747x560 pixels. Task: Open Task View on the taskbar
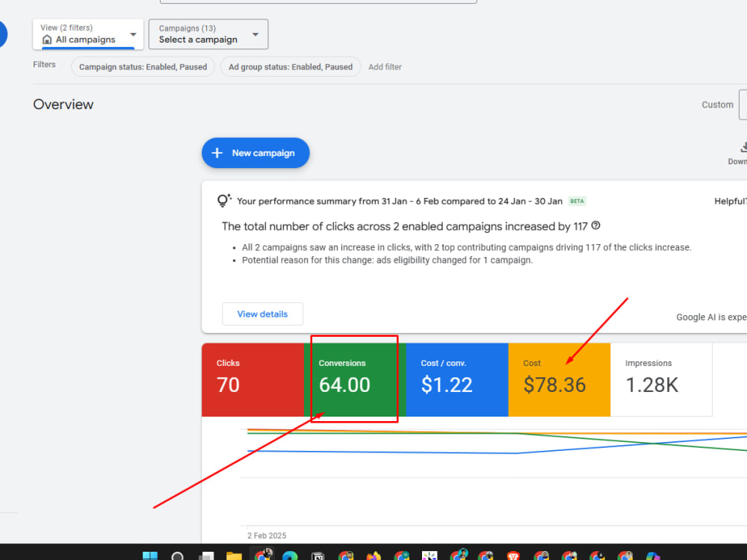point(206,556)
